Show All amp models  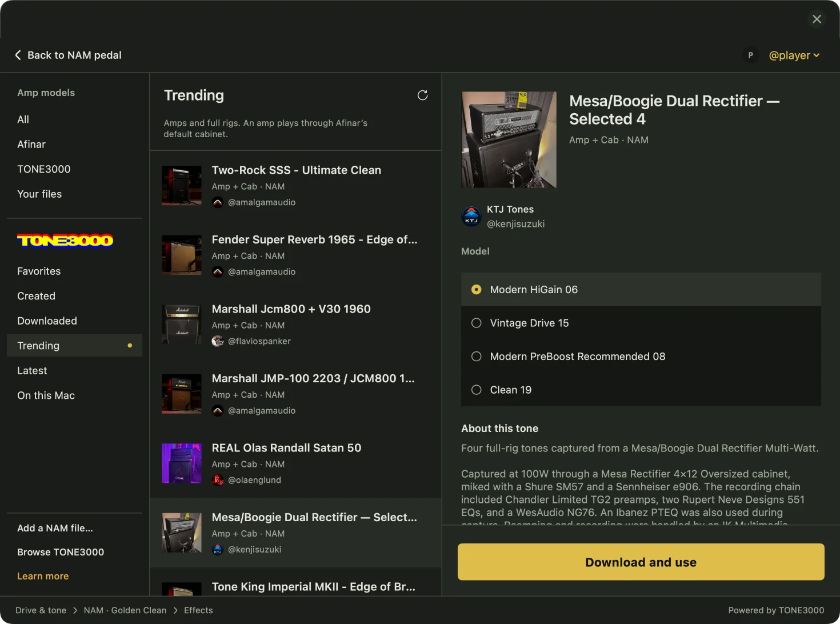click(x=74, y=119)
